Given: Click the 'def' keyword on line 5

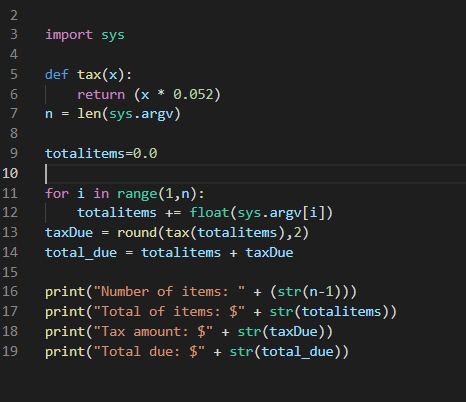Looking at the screenshot, I should [x=57, y=74].
